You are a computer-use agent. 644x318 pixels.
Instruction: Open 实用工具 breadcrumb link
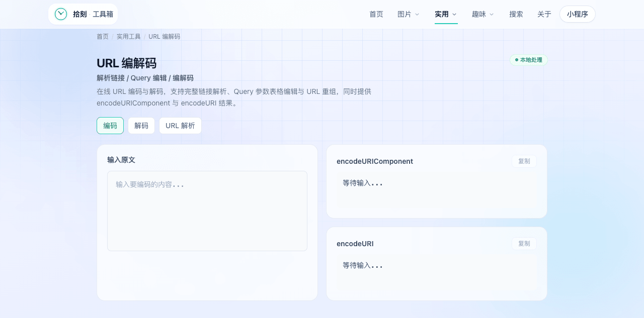point(129,37)
